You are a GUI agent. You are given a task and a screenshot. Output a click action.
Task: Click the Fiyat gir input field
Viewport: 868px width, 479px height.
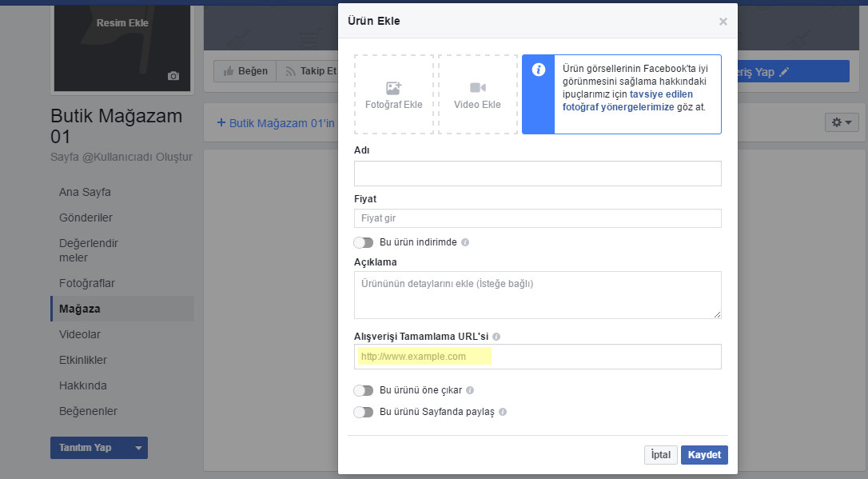[538, 218]
